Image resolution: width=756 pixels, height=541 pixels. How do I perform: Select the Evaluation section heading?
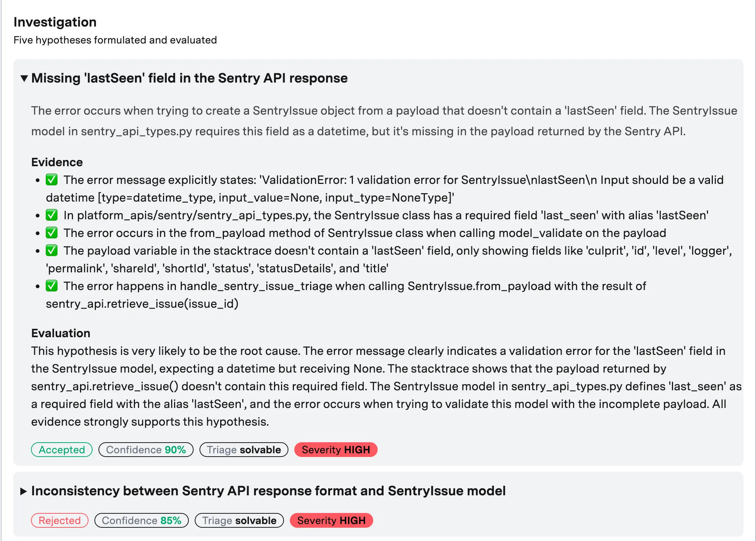61,333
